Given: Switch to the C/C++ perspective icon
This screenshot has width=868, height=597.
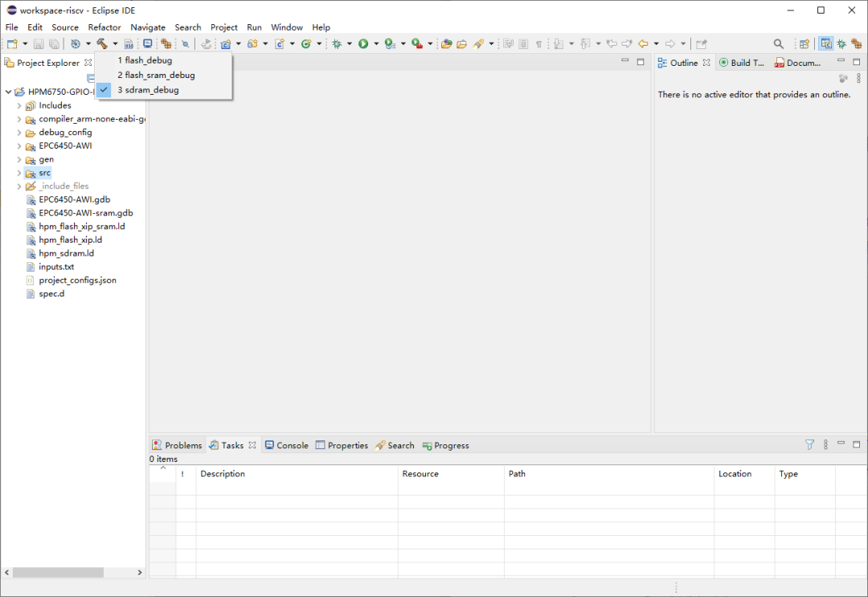Looking at the screenshot, I should [826, 43].
